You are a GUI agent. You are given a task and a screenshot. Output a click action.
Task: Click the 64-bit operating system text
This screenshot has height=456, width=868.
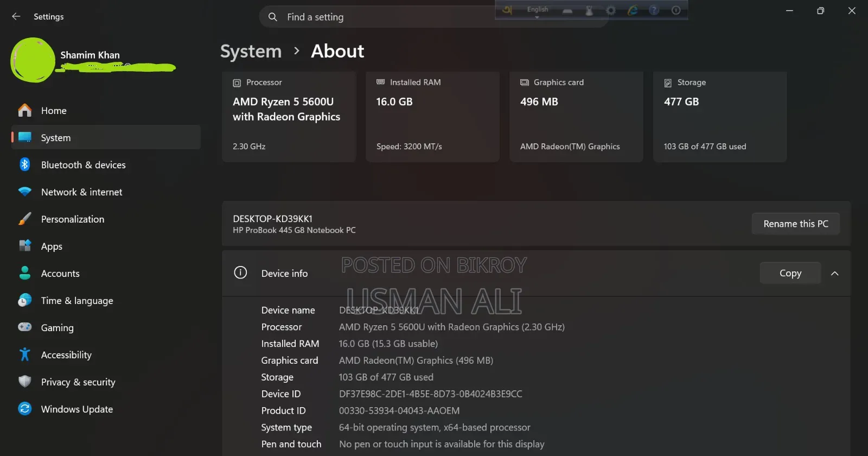pos(435,427)
